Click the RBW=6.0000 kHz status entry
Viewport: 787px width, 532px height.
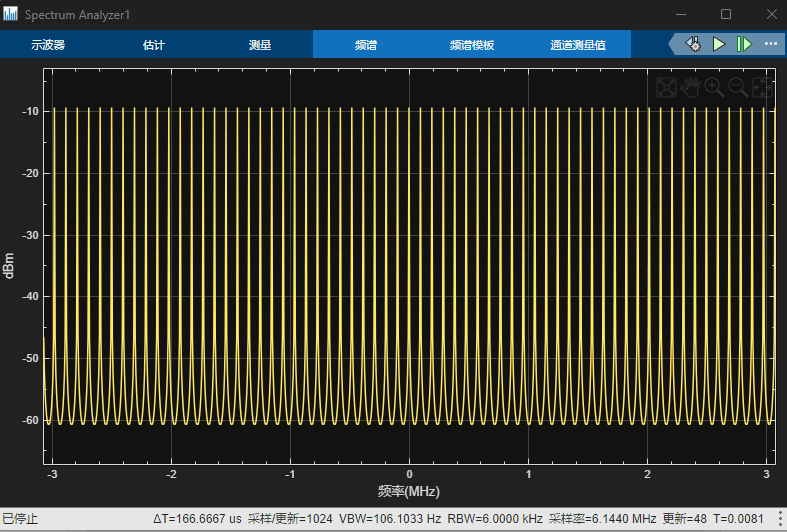coord(495,518)
